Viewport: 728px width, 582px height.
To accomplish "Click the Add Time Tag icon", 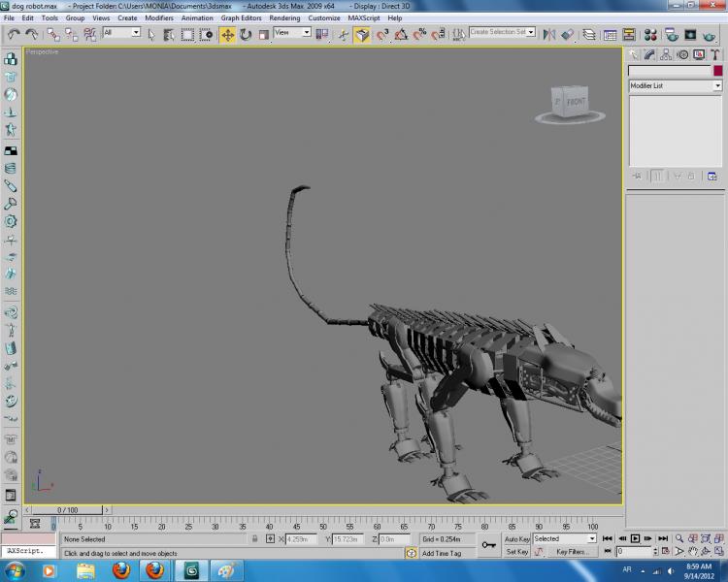I will coord(413,553).
